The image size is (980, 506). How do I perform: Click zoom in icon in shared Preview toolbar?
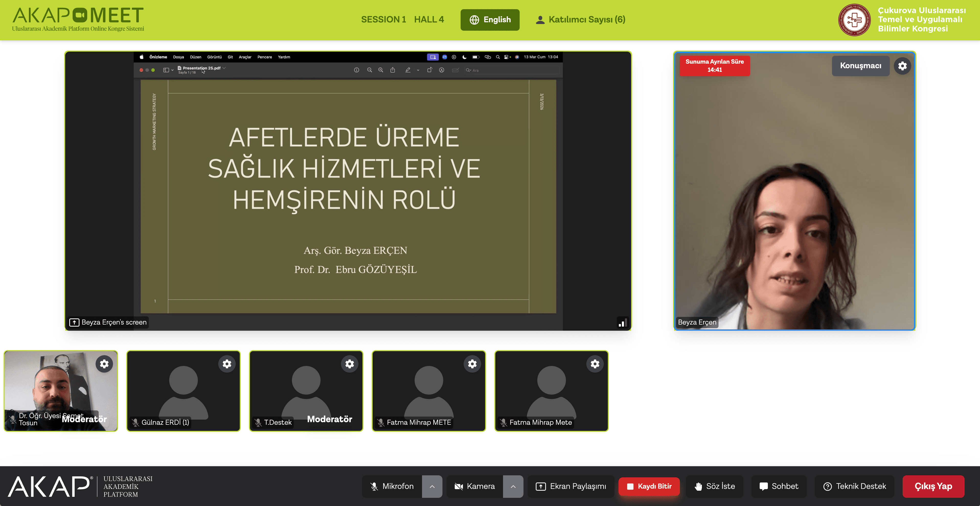[380, 70]
